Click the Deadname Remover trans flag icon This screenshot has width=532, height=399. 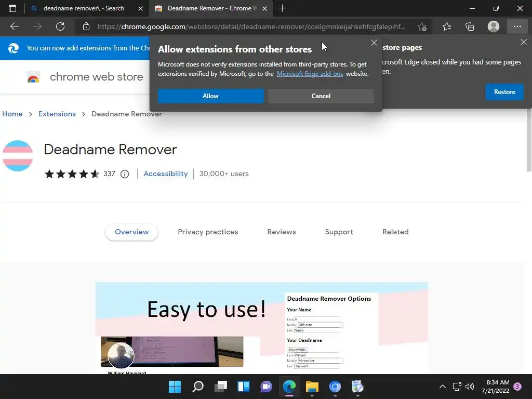click(x=18, y=156)
